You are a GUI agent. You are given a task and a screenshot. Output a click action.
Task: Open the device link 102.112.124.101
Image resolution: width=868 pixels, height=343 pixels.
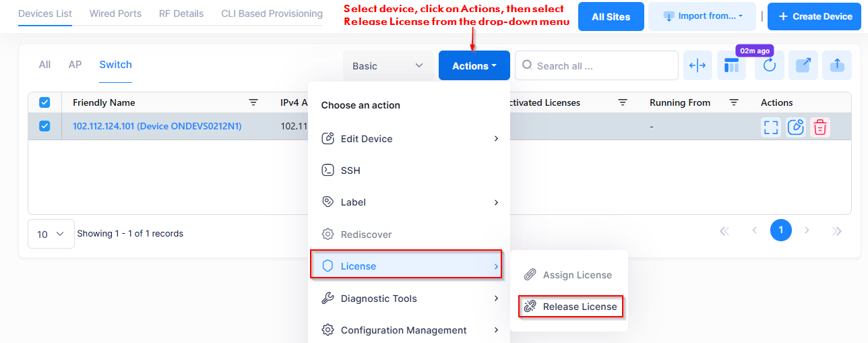point(157,126)
